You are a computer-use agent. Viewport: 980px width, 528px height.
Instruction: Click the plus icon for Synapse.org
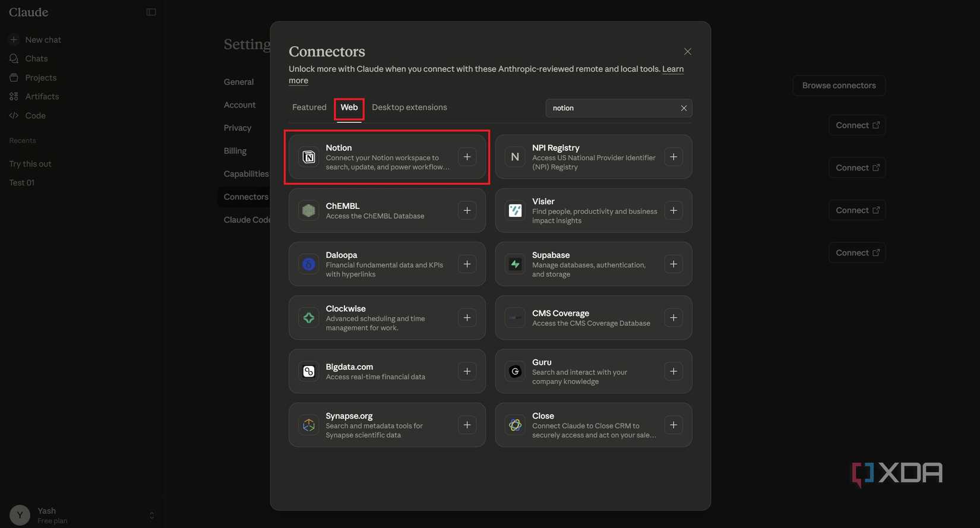point(467,425)
